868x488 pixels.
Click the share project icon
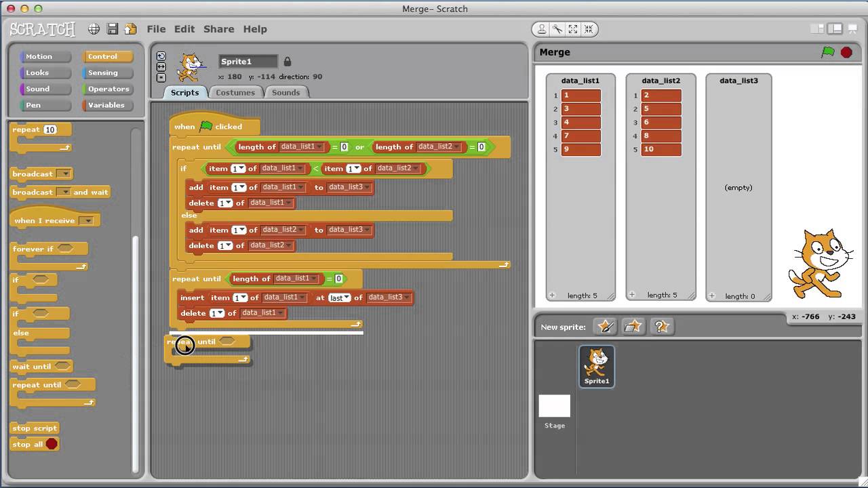tap(130, 29)
